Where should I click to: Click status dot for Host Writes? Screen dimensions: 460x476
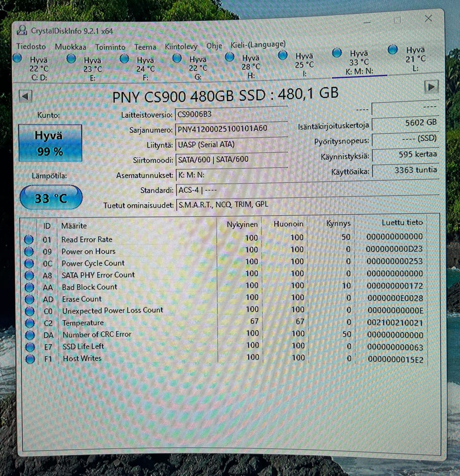(x=30, y=359)
